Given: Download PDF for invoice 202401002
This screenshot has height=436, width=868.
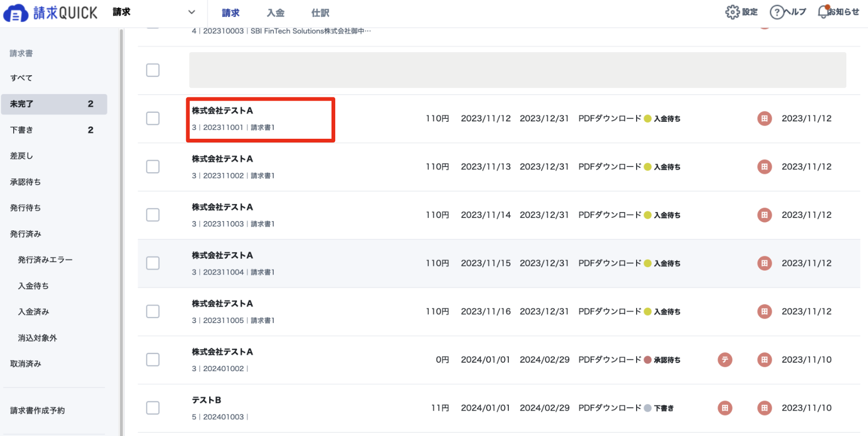Looking at the screenshot, I should pyautogui.click(x=609, y=360).
